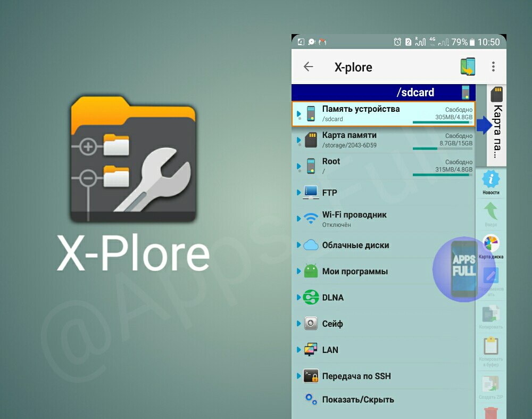
Task: Tap the 10:50 clock
Action: [x=488, y=42]
